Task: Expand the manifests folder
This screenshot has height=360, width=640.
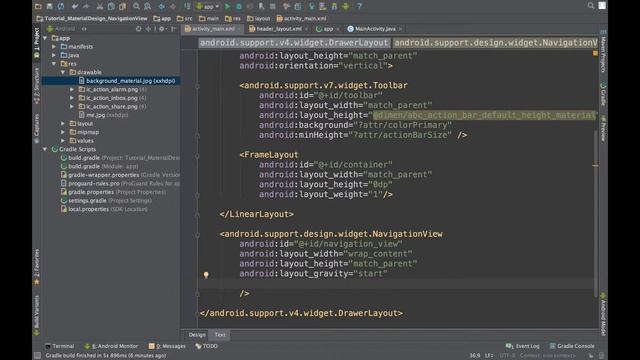Action: [54, 47]
